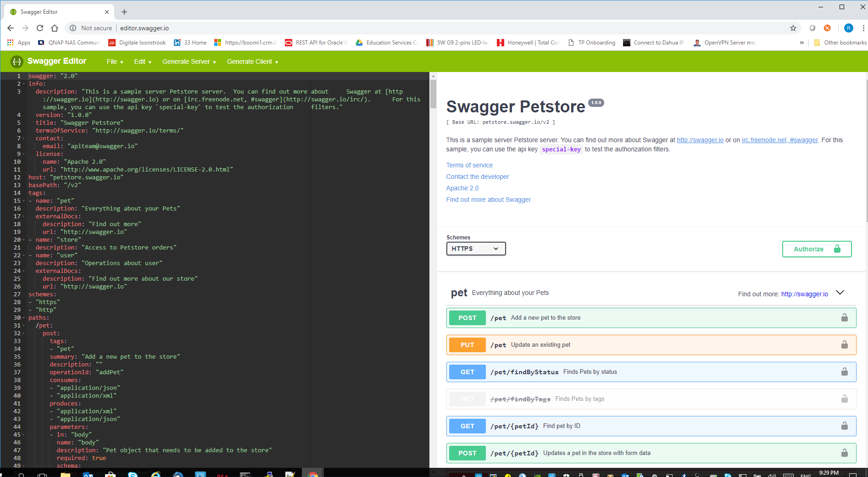This screenshot has width=868, height=477.
Task: Open the File menu
Action: [x=115, y=61]
